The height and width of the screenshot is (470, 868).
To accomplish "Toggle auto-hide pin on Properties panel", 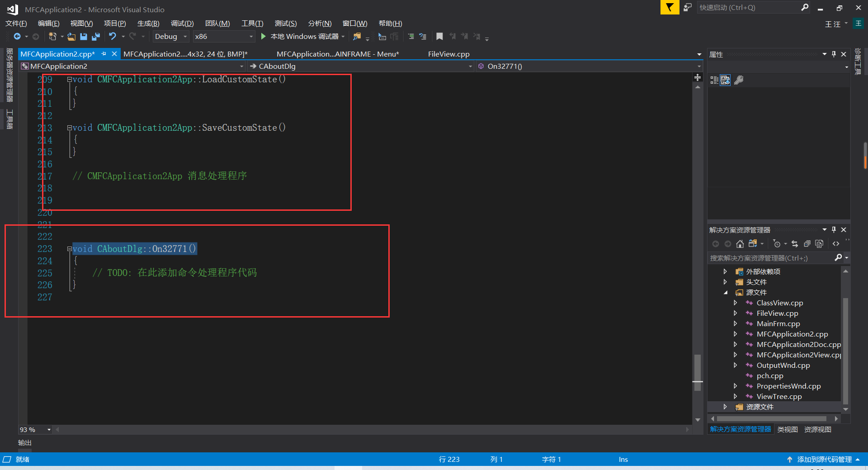I will [x=834, y=54].
